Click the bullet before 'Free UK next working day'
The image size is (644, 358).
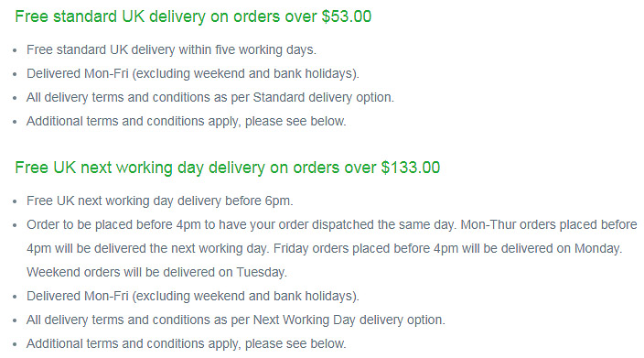(x=16, y=201)
